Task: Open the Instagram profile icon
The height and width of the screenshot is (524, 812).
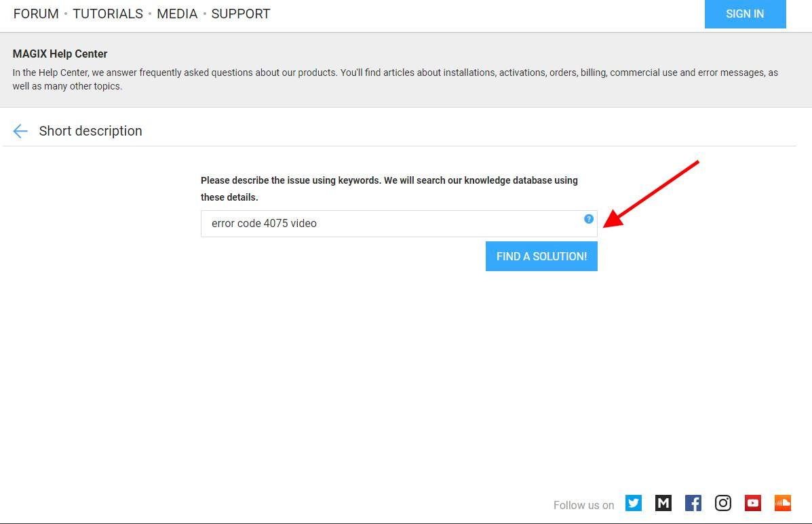Action: tap(723, 503)
